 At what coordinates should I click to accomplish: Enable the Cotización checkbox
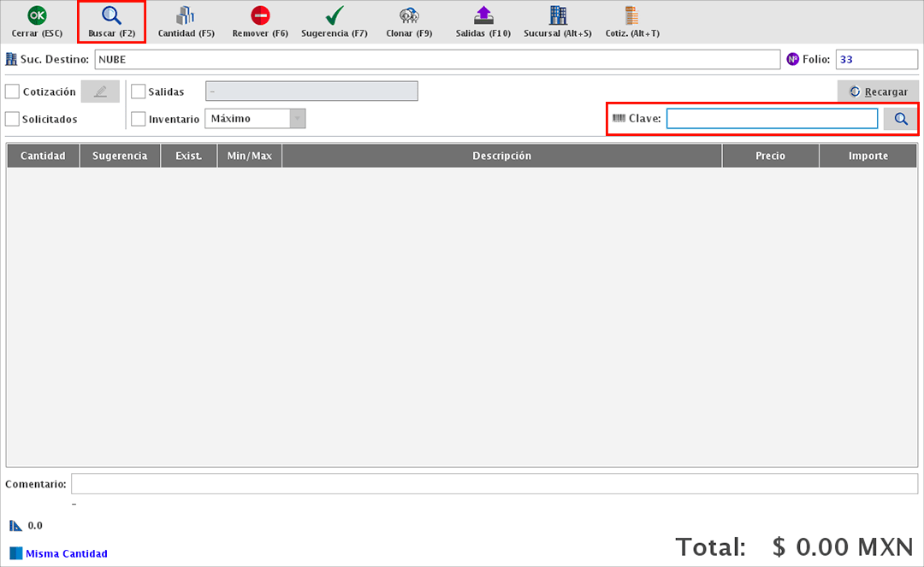pyautogui.click(x=13, y=92)
